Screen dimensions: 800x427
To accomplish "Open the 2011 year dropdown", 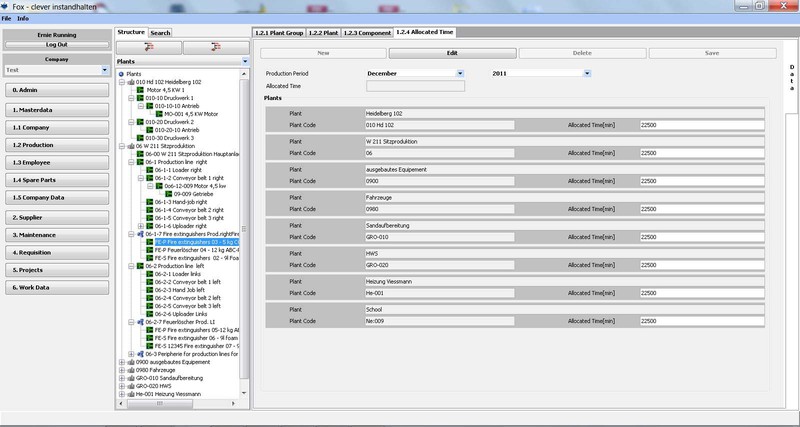I will point(586,73).
